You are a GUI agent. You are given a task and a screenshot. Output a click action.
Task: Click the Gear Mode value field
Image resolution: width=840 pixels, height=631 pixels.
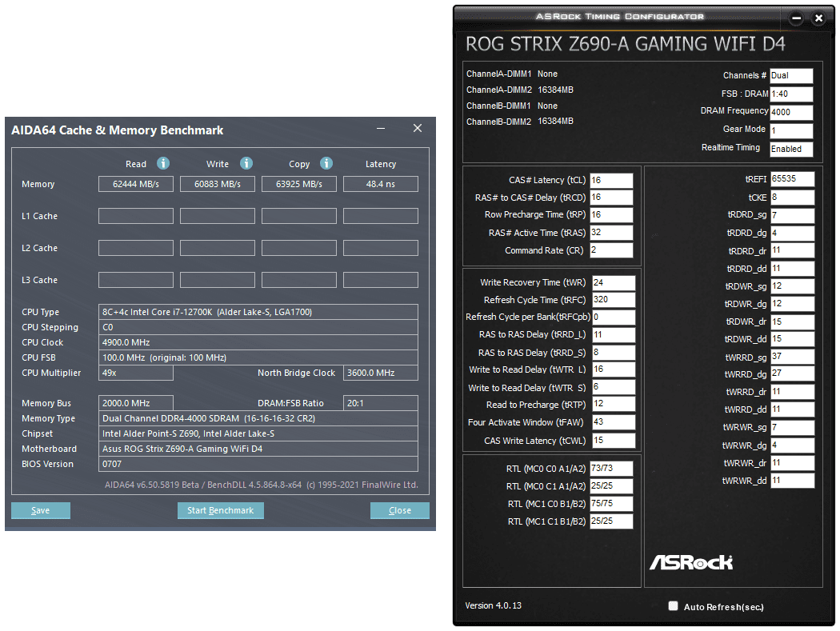791,130
